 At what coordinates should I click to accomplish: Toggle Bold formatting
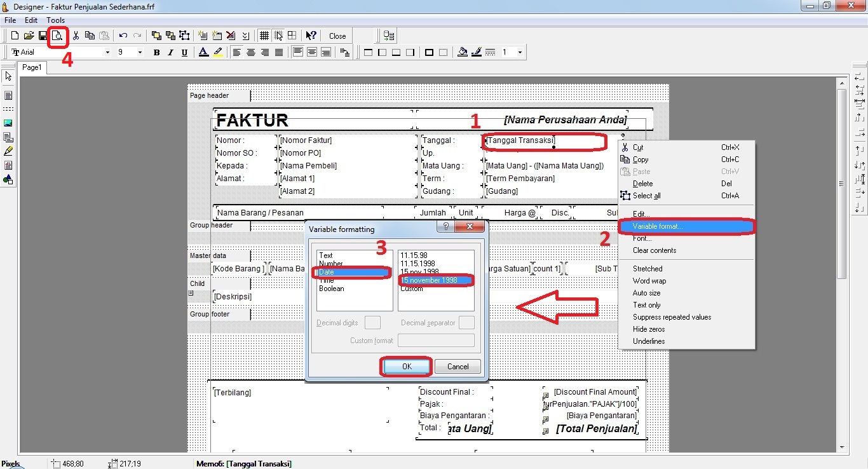pyautogui.click(x=156, y=52)
